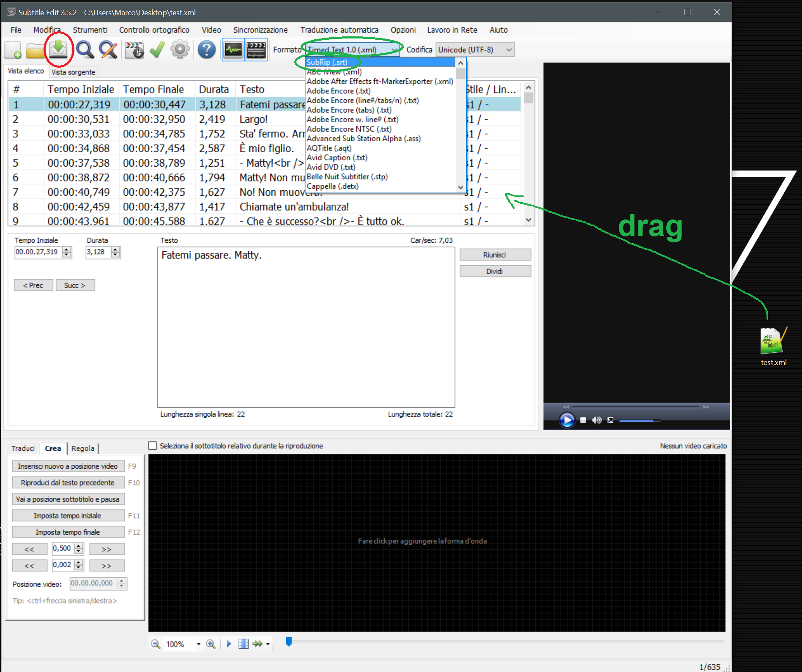
Task: Select subtitle row 'Chiamate un'ambulanza!'
Action: tap(265, 207)
